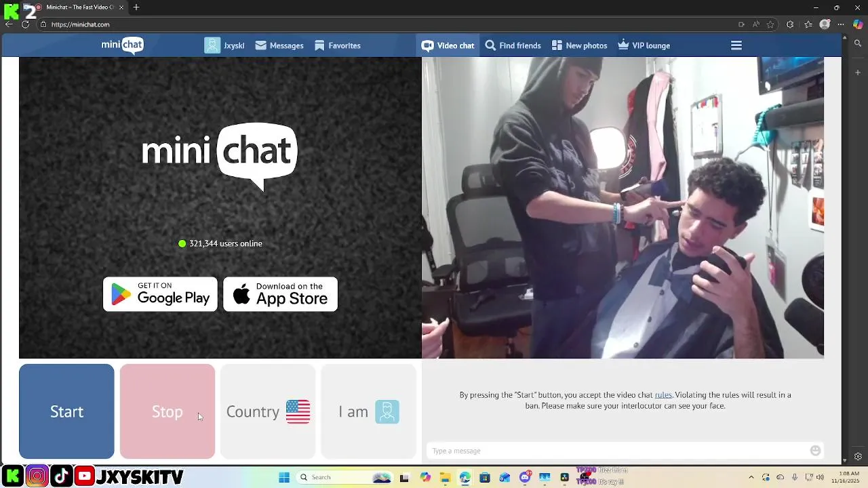
Task: Switch to Microsoft Edge in the taskbar
Action: (x=465, y=477)
